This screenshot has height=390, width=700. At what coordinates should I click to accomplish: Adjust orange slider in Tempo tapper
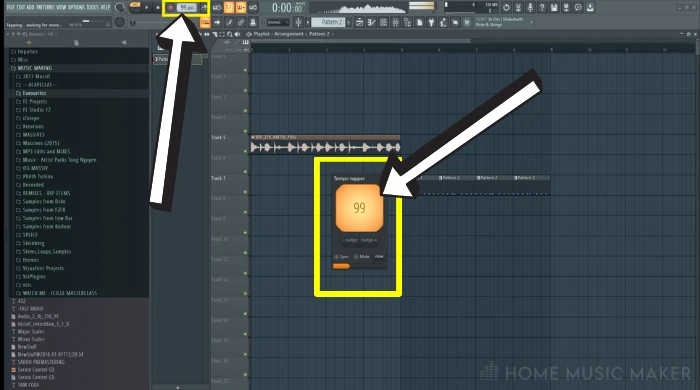click(x=359, y=266)
